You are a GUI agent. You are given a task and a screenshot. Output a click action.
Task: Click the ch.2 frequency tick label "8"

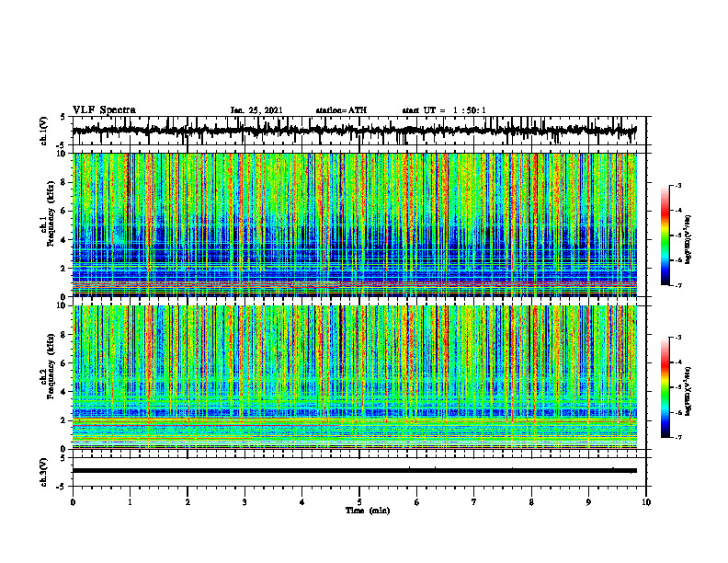click(64, 335)
